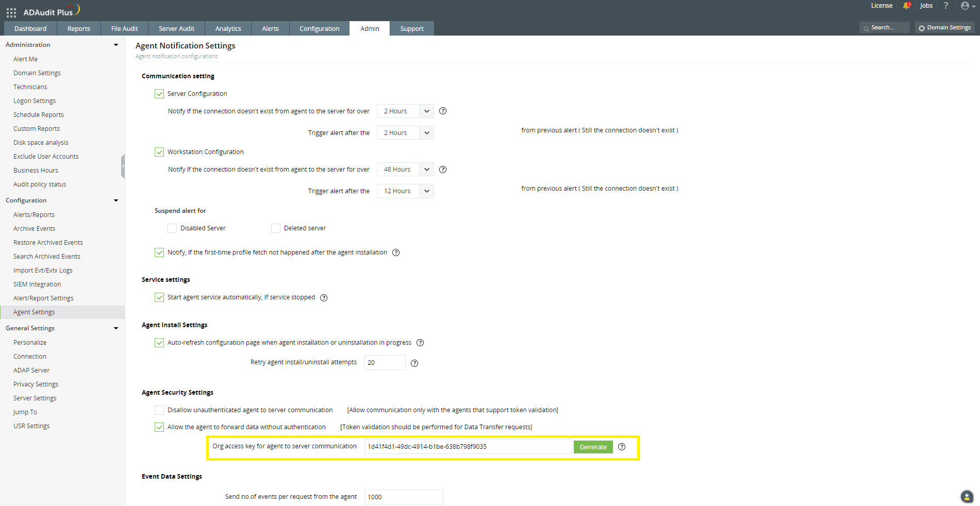Viewport: 980px width, 506px height.
Task: Collapse the General Settings sidebar section
Action: tap(115, 328)
